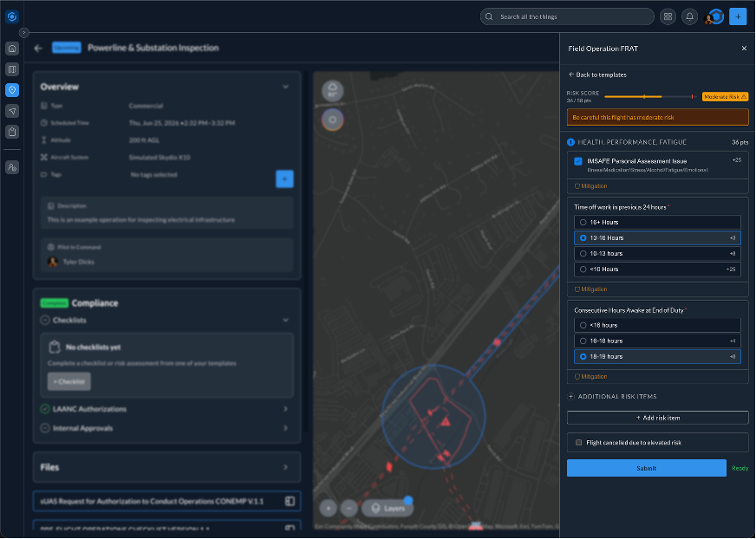Select the 18-19 hours awake option

tap(657, 357)
